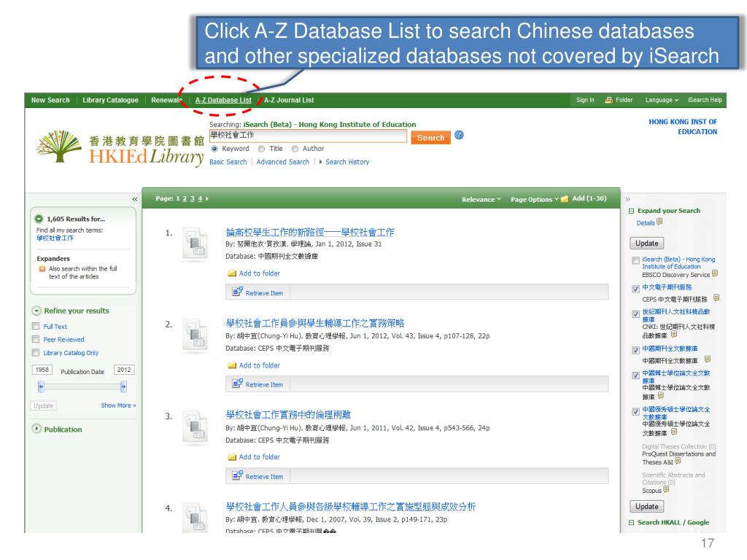Viewport: 747px width, 560px height.
Task: Expand the Publication section
Action: [x=36, y=429]
